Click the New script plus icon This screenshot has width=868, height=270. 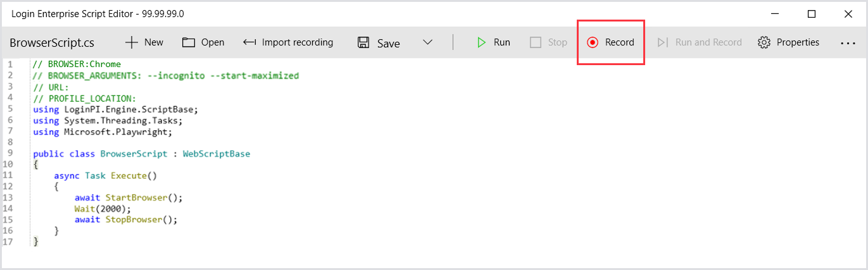click(132, 42)
